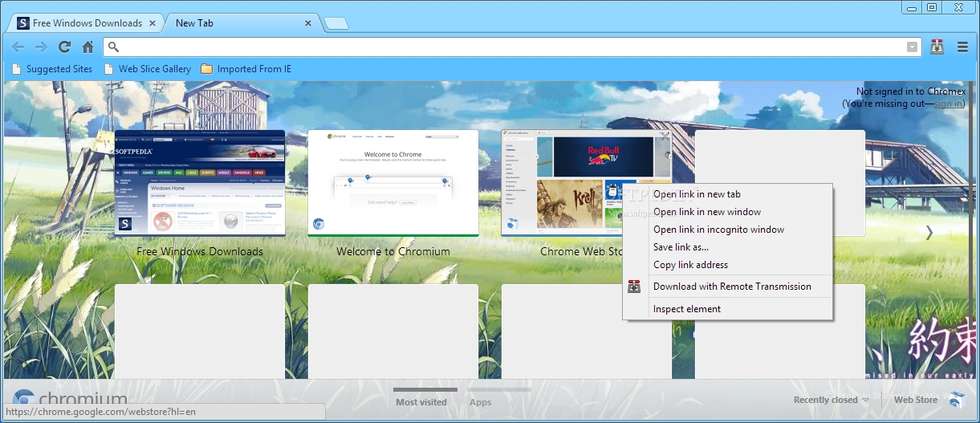
Task: Minimize the Chromium window
Action: pyautogui.click(x=910, y=7)
